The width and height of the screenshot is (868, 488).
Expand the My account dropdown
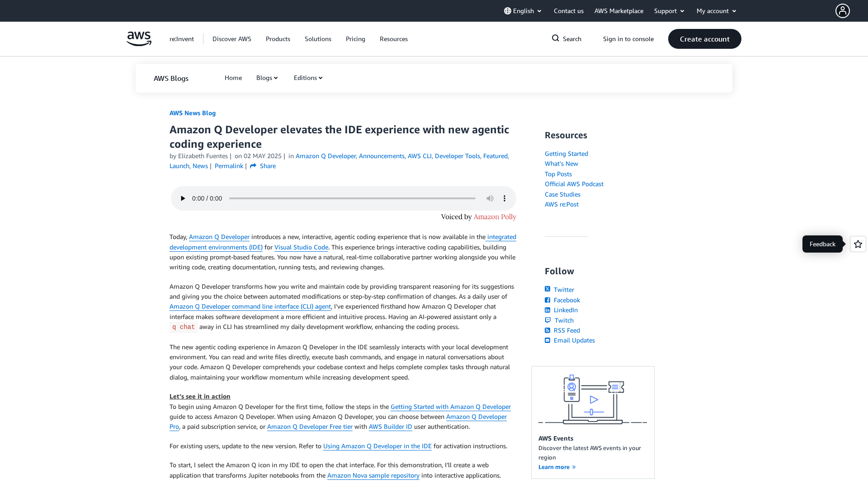716,11
